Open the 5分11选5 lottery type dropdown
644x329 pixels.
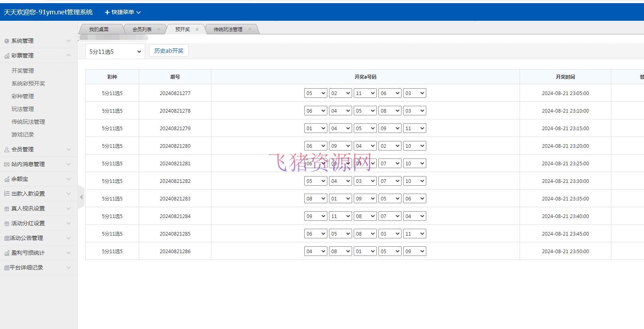tap(115, 52)
